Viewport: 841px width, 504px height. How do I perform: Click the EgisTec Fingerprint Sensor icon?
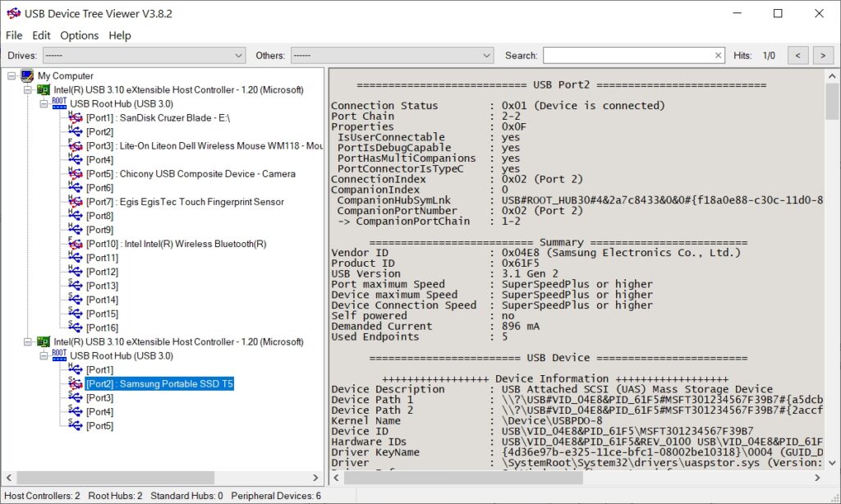[x=74, y=201]
